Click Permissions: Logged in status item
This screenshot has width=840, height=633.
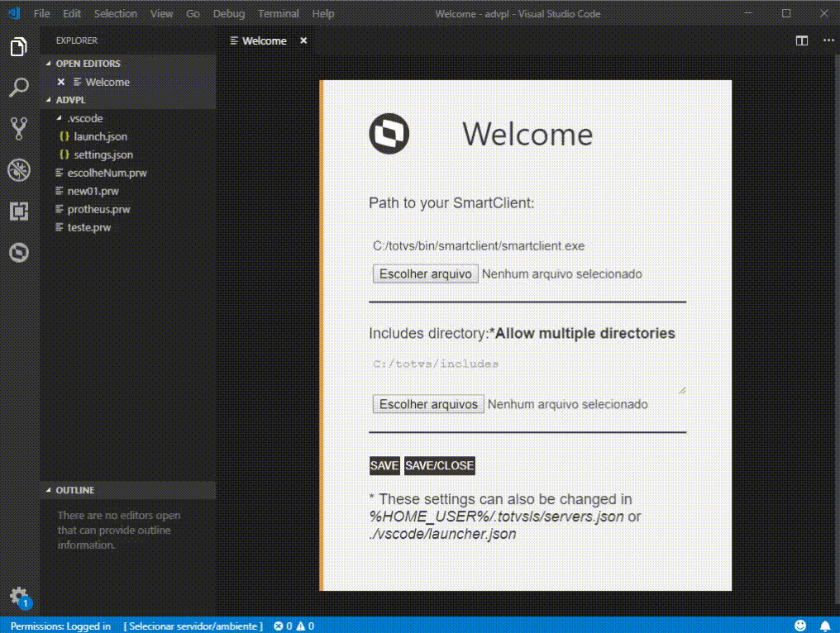pyautogui.click(x=60, y=626)
